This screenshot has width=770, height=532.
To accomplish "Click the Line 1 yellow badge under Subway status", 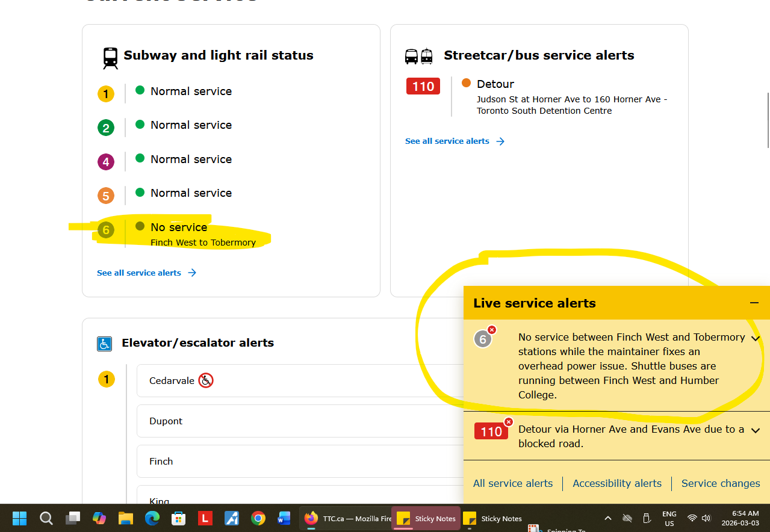I will click(106, 94).
